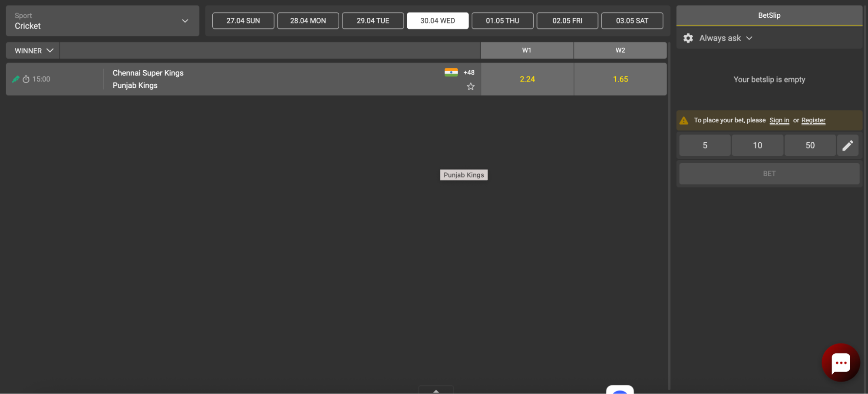868x394 pixels.
Task: Open the live chat support bubble
Action: tap(840, 363)
